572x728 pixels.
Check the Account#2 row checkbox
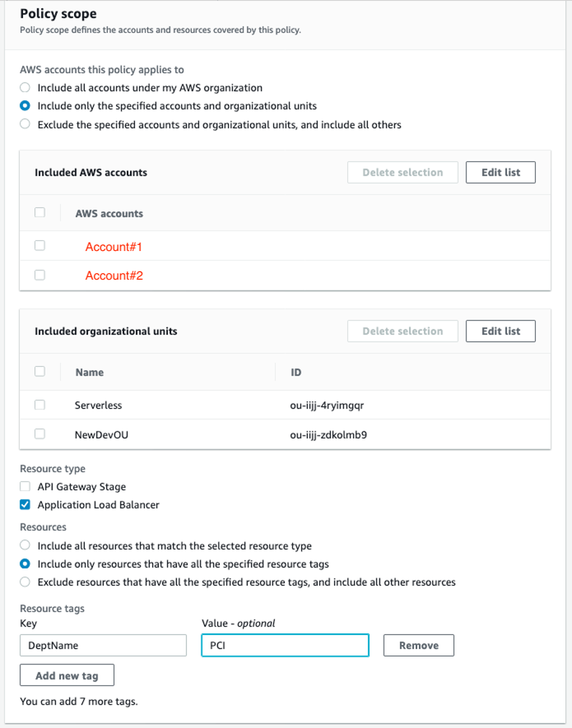coord(40,275)
